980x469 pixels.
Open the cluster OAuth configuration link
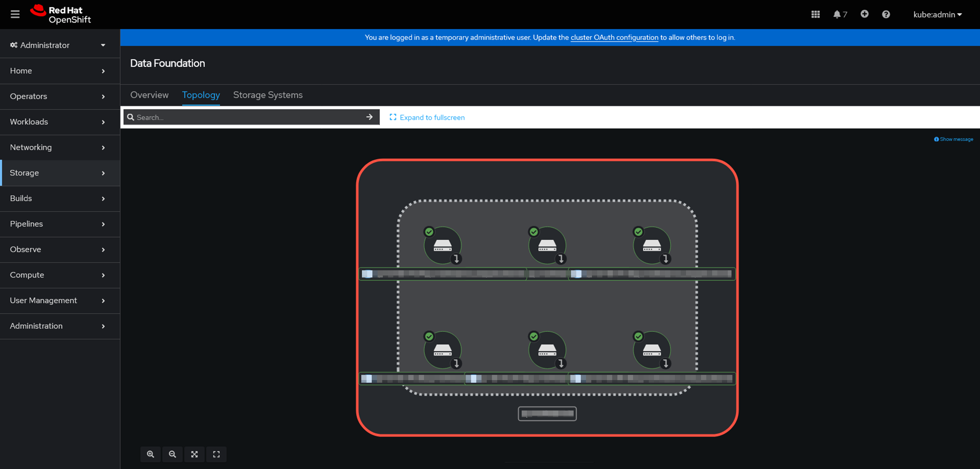[x=614, y=37]
